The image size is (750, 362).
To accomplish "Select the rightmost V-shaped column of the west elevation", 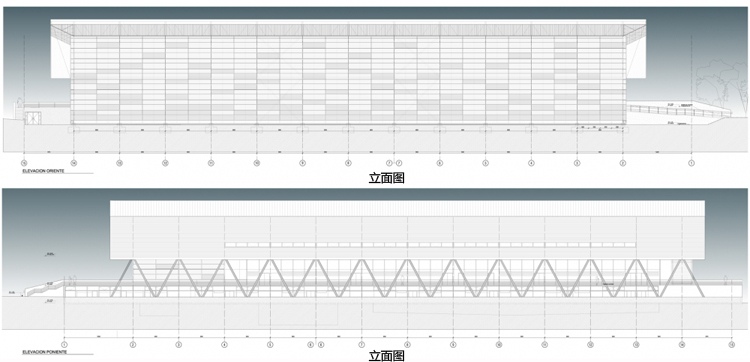I will 681,278.
